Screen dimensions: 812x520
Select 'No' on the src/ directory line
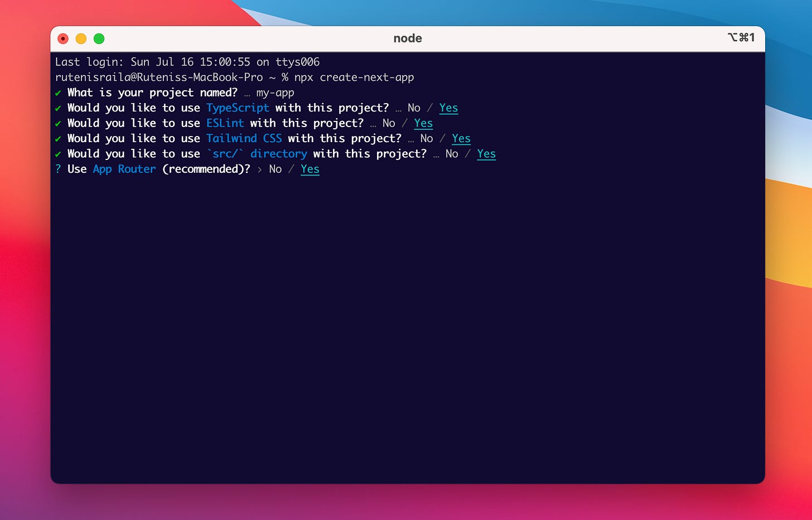point(452,154)
